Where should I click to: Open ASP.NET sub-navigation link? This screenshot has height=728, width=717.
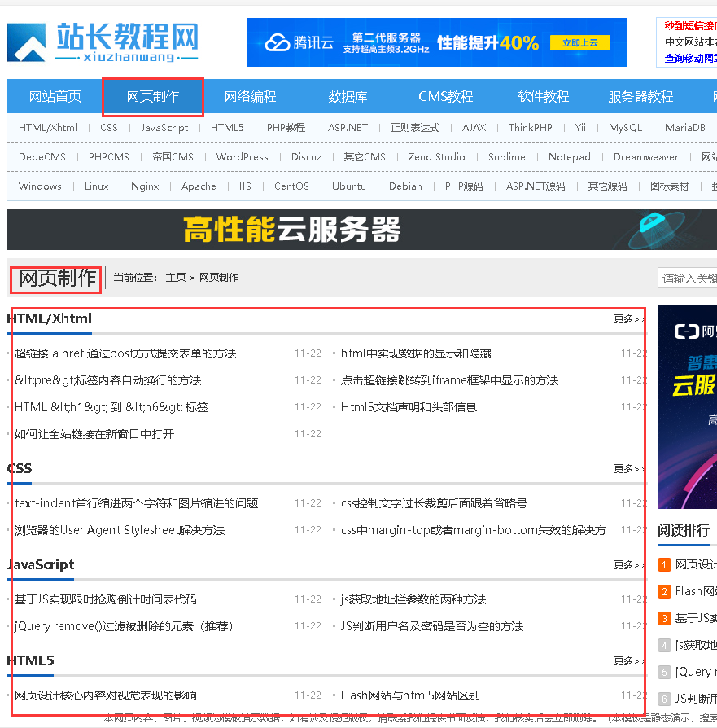pos(348,128)
